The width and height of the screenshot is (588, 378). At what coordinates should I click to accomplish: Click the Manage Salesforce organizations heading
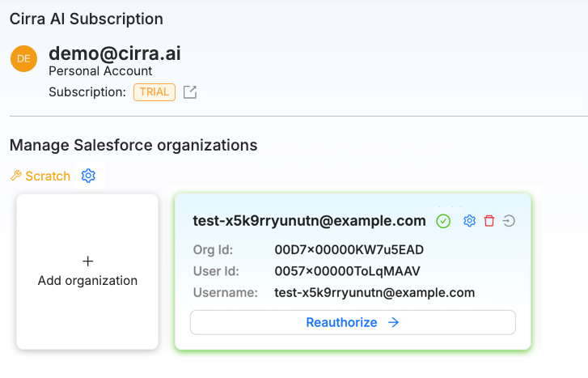133,145
